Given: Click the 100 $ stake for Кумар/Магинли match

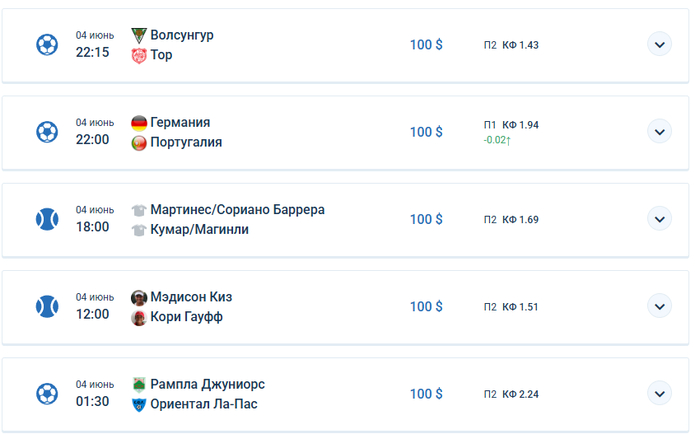Looking at the screenshot, I should (x=426, y=219).
